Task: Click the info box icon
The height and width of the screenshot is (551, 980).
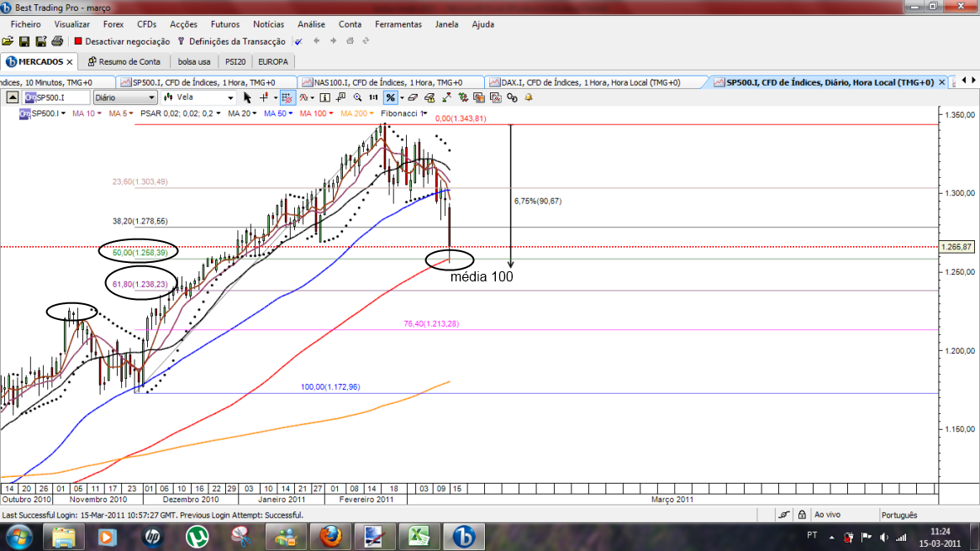Action: [325, 97]
